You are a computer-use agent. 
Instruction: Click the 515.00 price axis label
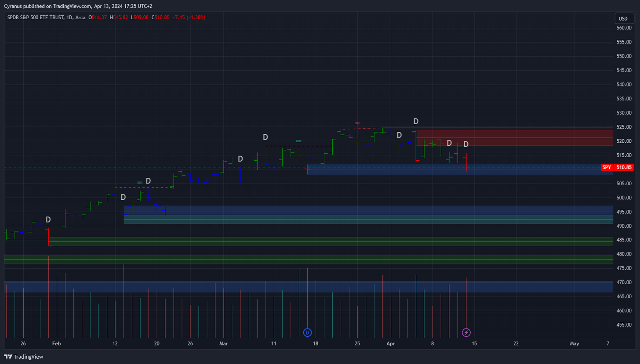(624, 155)
